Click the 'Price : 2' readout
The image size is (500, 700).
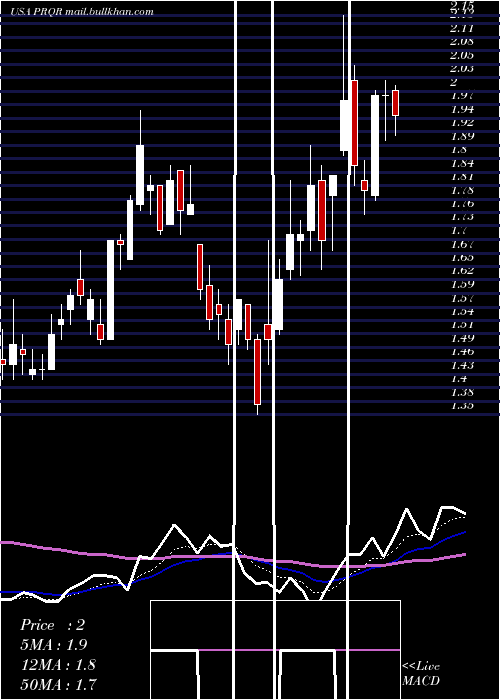[53, 625]
